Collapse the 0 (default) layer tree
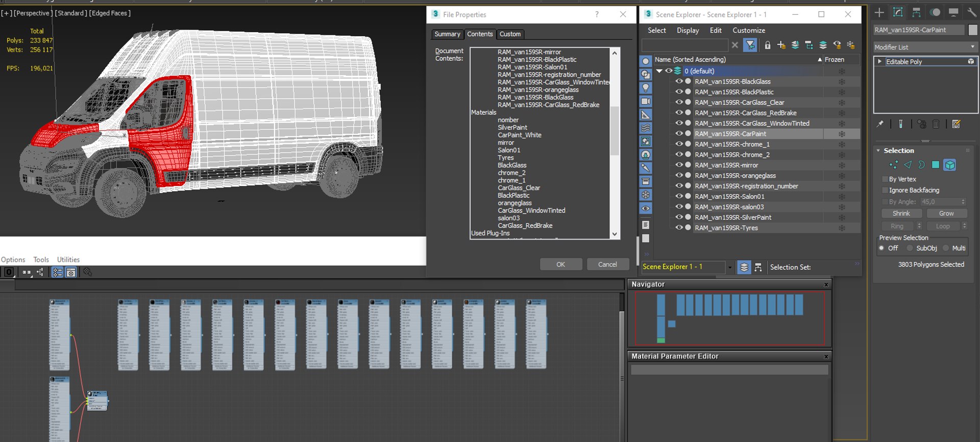Screen dimensions: 980x442 (659, 71)
